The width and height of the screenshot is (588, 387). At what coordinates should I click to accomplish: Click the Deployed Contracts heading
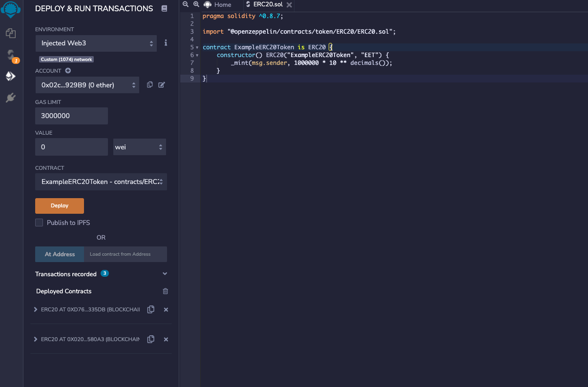(x=64, y=291)
